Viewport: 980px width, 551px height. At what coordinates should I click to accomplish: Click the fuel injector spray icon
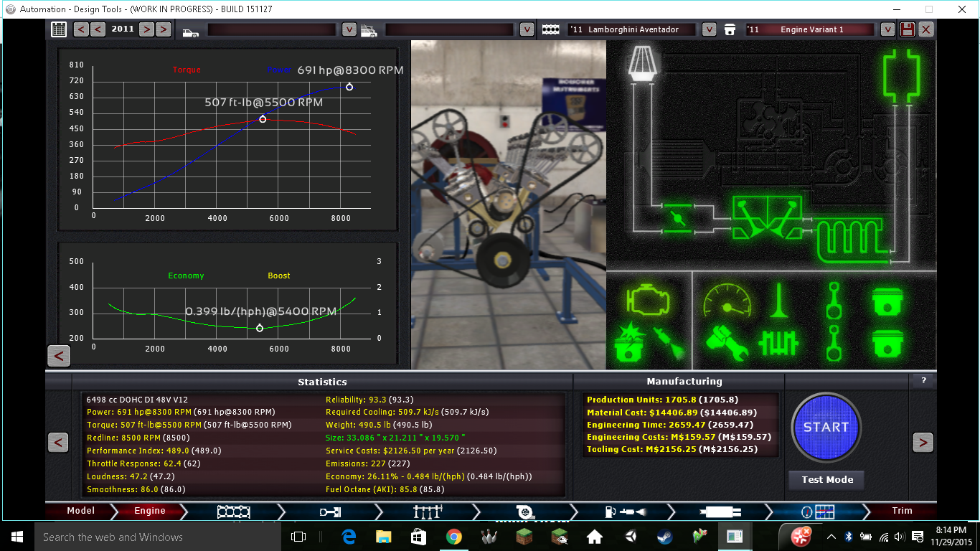click(x=669, y=344)
